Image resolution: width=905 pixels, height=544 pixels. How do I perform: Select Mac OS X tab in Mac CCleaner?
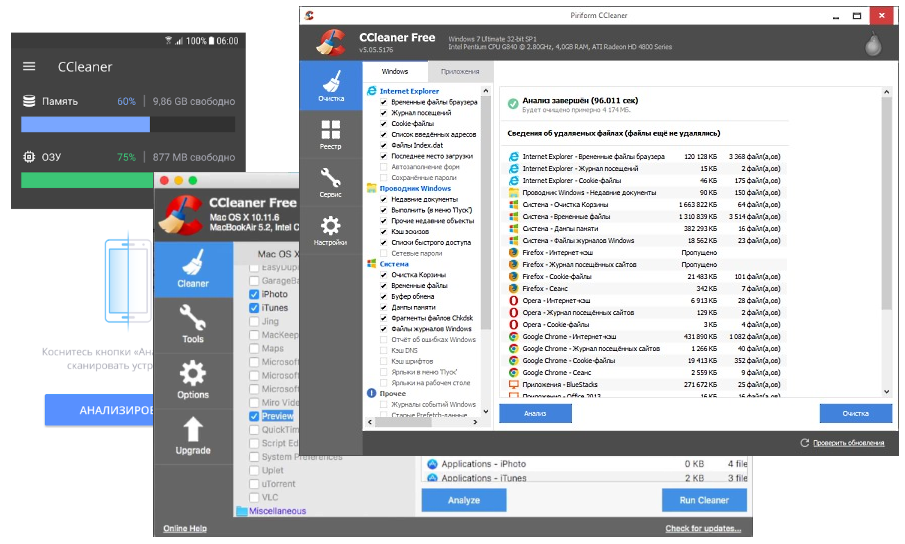(278, 254)
